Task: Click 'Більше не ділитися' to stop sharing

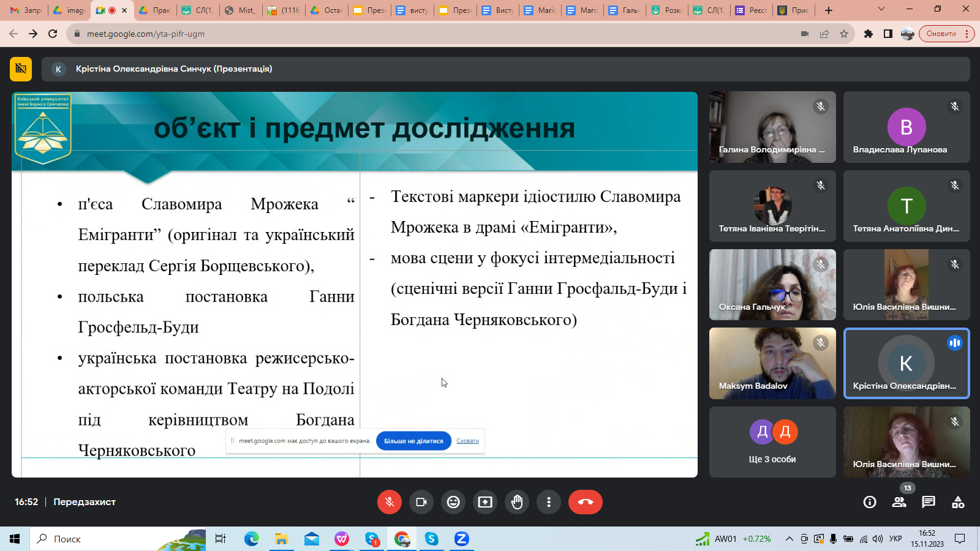Action: 413,441
